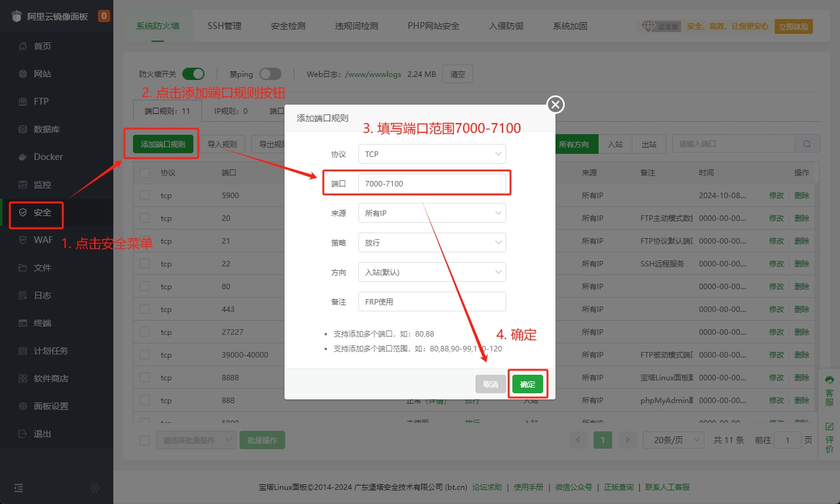Click the search magnifier icon beside port input
Image resolution: width=840 pixels, height=504 pixels.
pyautogui.click(x=807, y=144)
